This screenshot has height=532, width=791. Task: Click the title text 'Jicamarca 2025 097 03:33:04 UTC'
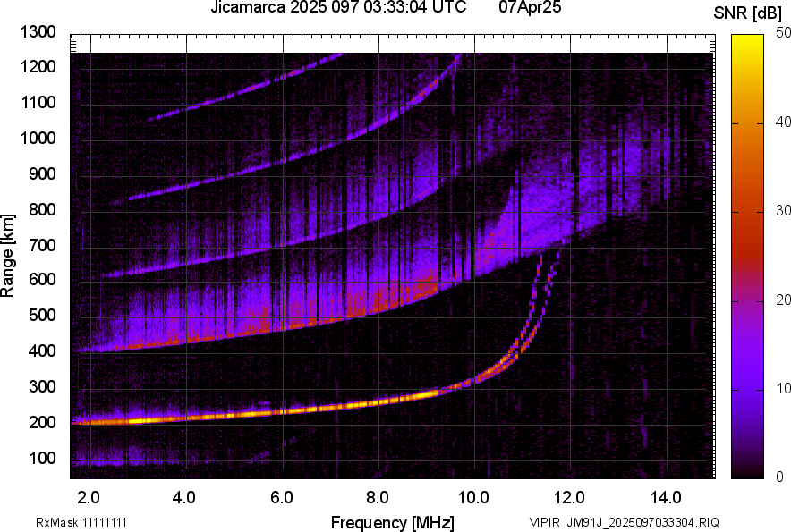(x=338, y=7)
